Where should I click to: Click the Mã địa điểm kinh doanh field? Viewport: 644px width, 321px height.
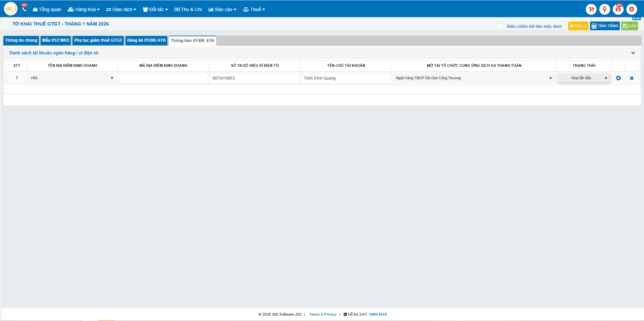(x=163, y=78)
